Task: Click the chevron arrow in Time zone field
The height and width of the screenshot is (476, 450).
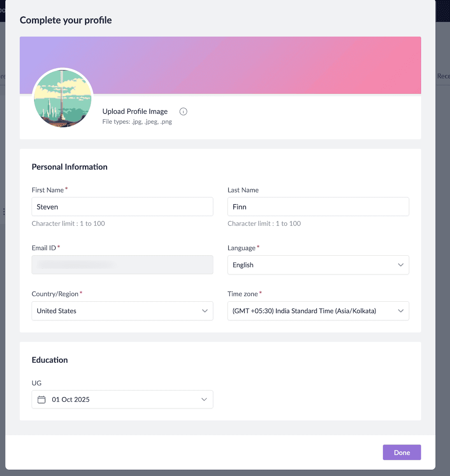Action: coord(401,311)
